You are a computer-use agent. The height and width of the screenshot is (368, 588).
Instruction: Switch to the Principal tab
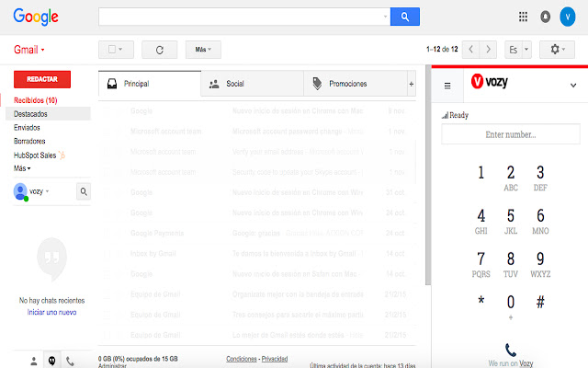pos(150,84)
